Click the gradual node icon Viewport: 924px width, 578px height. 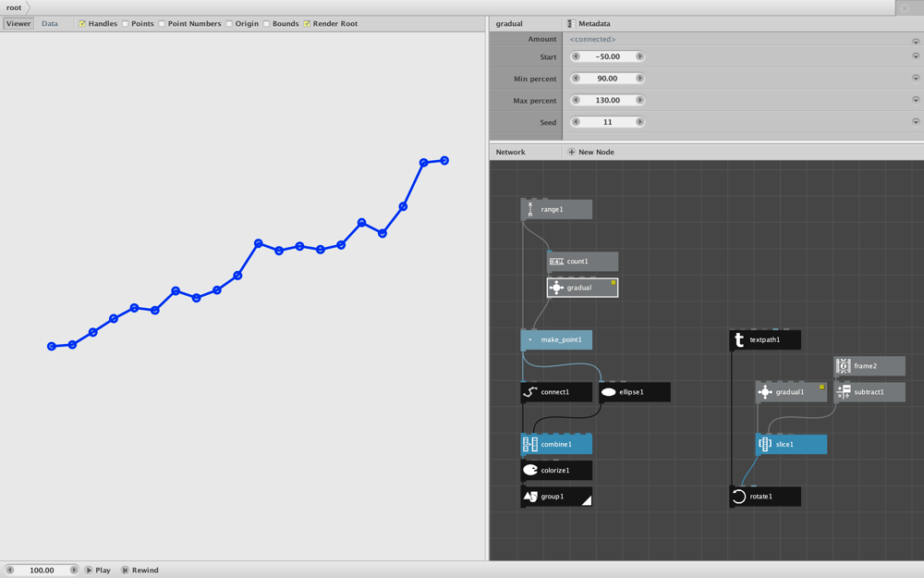pyautogui.click(x=556, y=288)
